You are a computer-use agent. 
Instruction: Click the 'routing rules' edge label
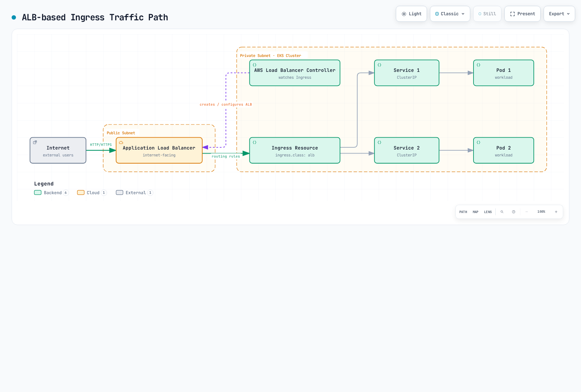coord(226,156)
